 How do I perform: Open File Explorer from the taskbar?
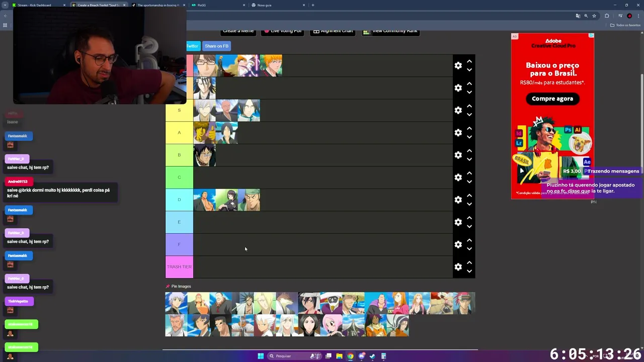(340, 356)
